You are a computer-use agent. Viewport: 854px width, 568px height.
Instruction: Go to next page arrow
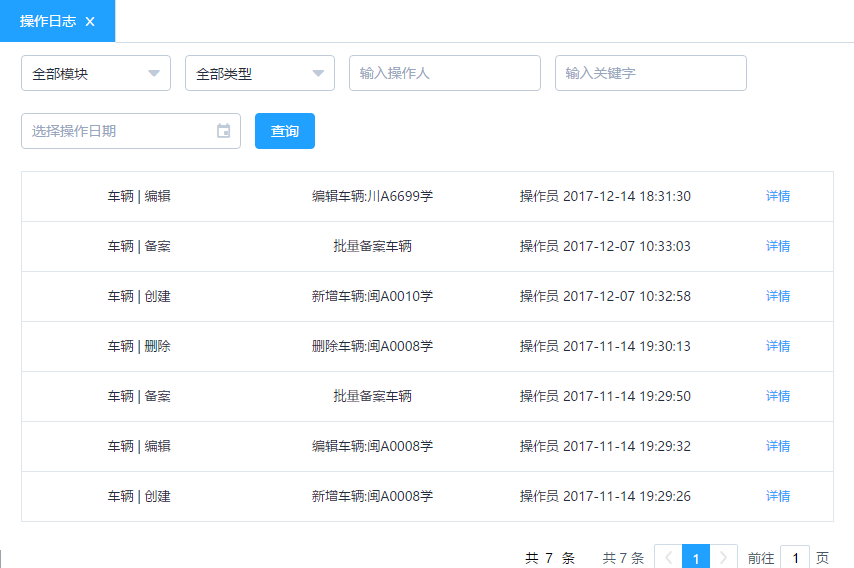[724, 558]
